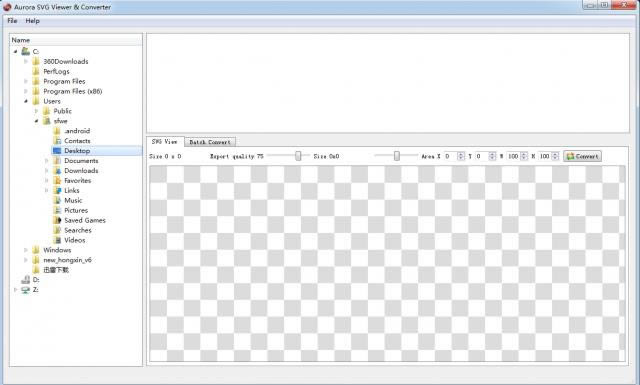
Task: Expand the Public folder node
Action: (36, 111)
